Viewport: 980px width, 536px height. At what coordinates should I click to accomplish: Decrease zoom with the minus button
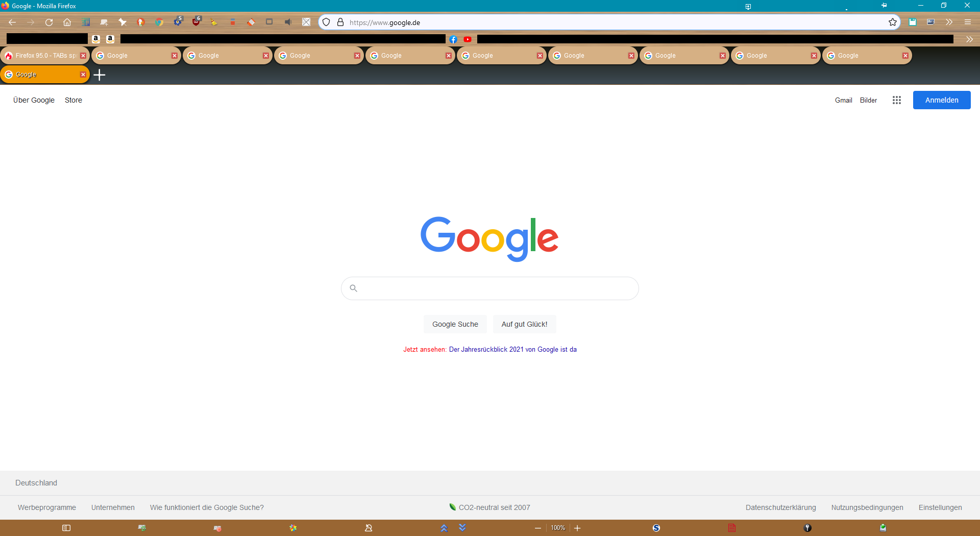point(538,528)
